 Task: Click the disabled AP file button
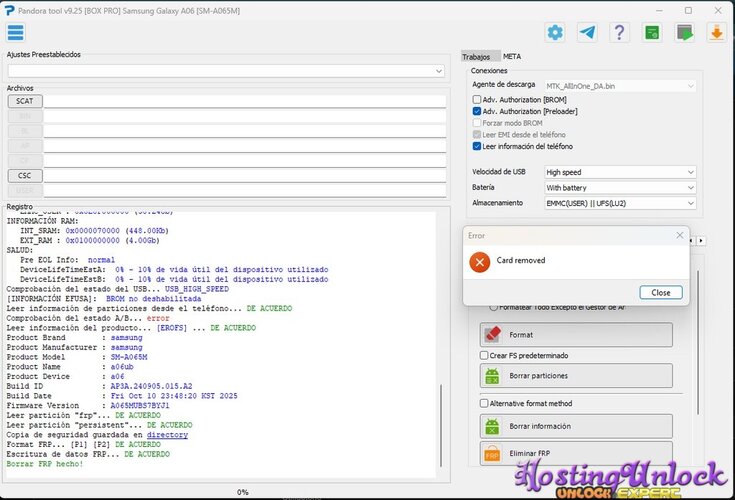click(x=25, y=146)
